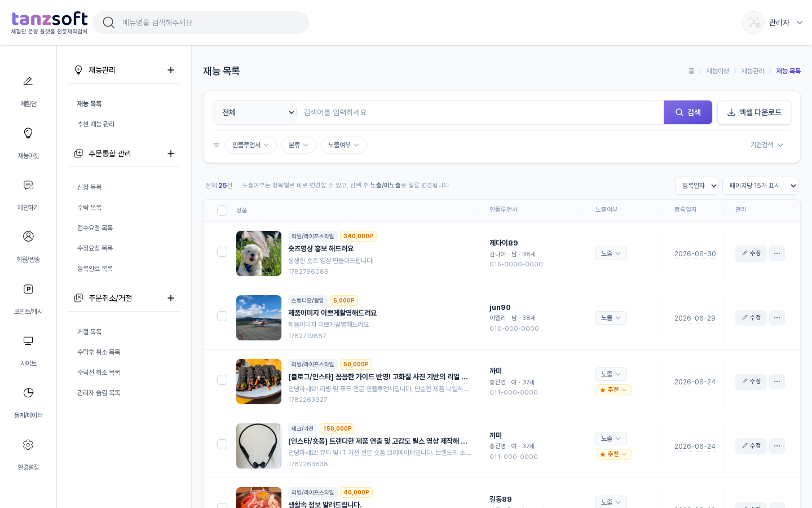Toggle the select-all checkbox in table header
812x508 pixels.
222,211
